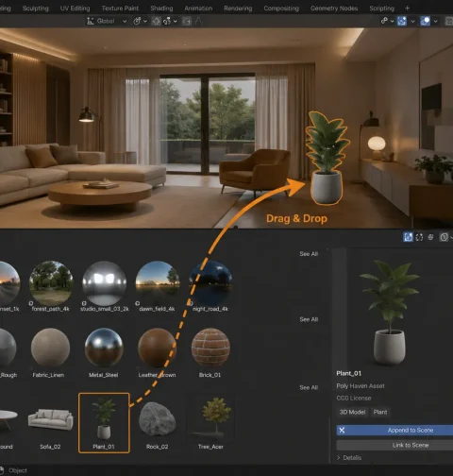Open the UV Editing workspace tab
The width and height of the screenshot is (453, 476).
(x=75, y=8)
